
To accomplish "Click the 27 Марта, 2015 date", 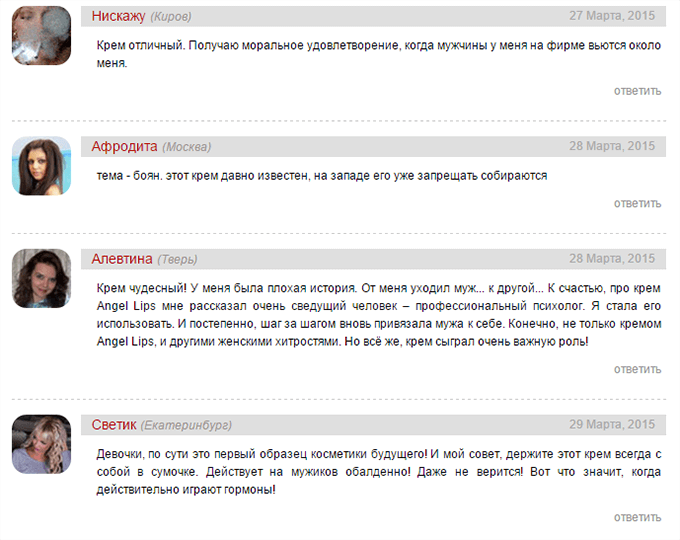I will tap(612, 16).
